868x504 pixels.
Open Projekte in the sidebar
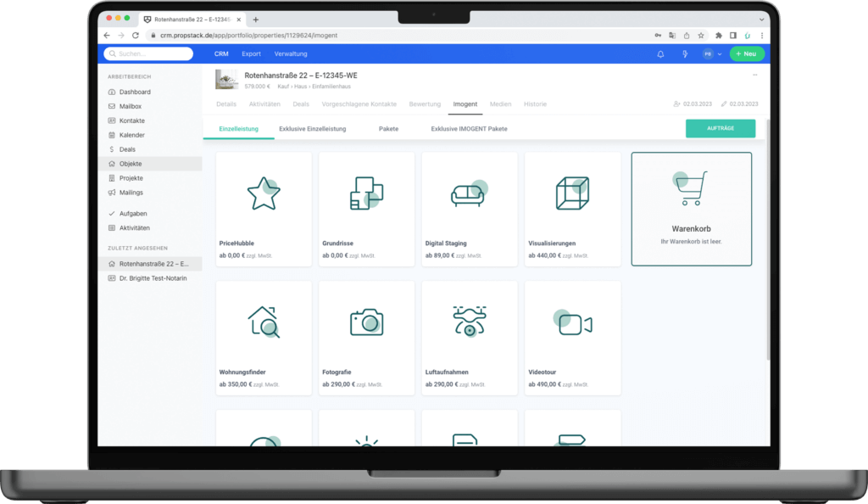(150, 178)
